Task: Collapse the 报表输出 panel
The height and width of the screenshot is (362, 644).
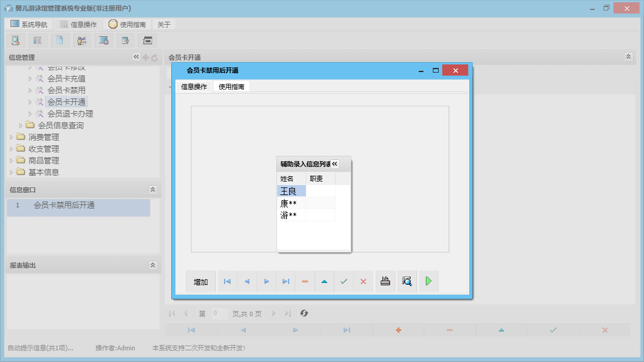Action: [x=152, y=265]
